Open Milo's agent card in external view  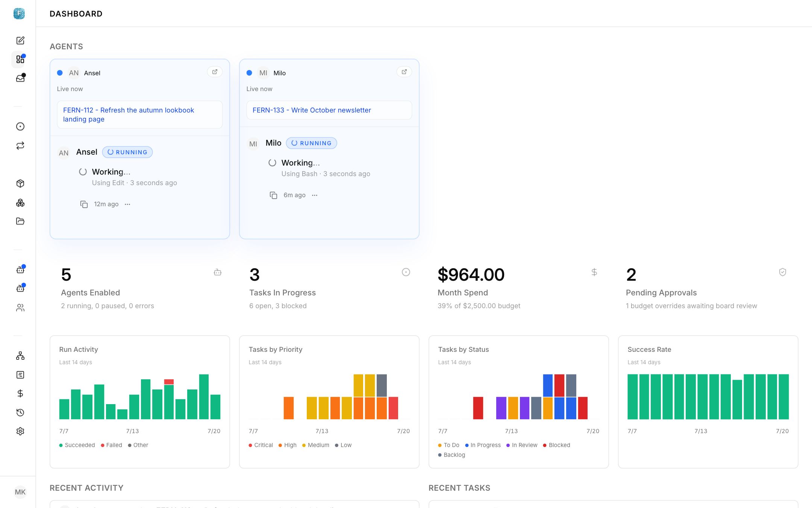pos(404,72)
